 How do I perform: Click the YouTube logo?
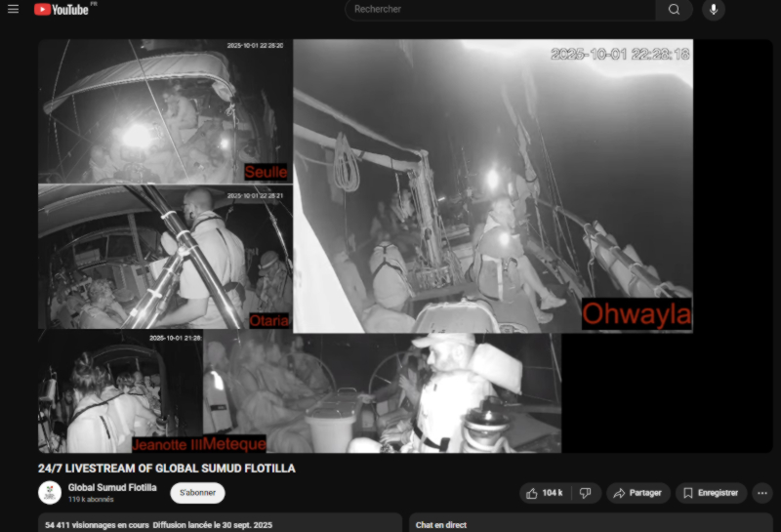(62, 10)
